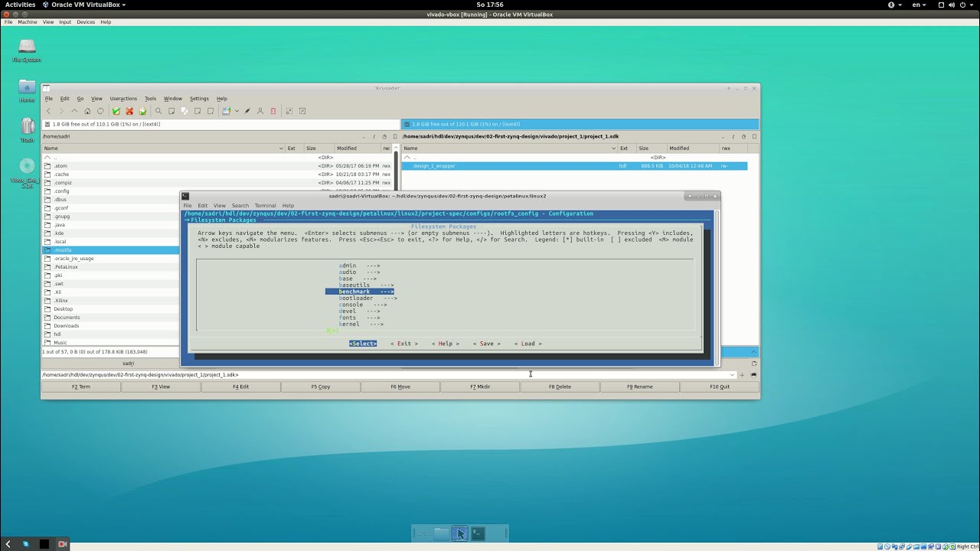Click F9 Rename button
This screenshot has height=551, width=980.
tap(639, 386)
